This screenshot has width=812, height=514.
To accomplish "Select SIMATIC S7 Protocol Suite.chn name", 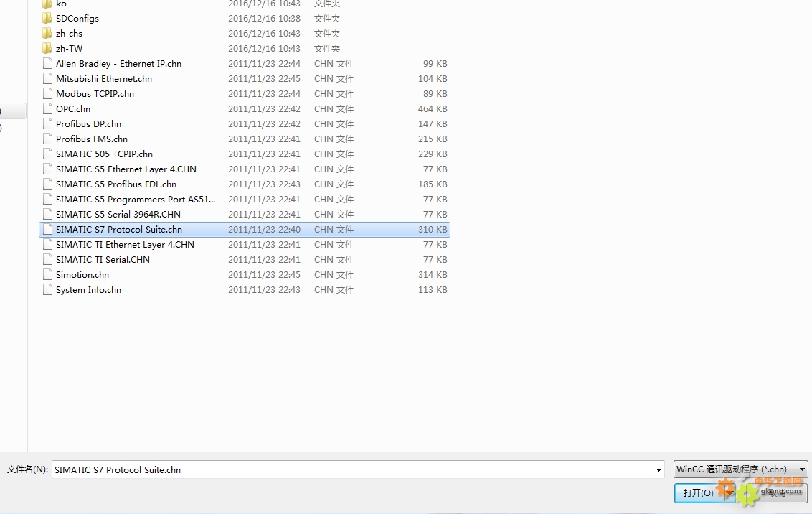I will [119, 230].
